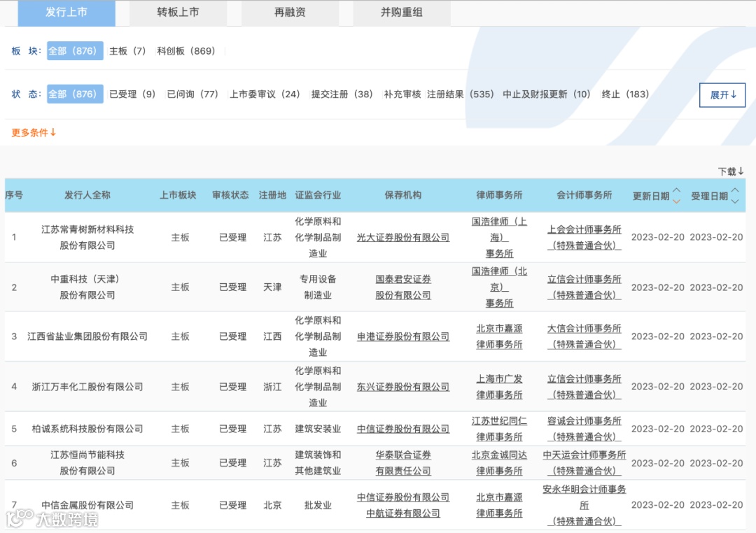Screen dimensions: 756x533
Task: Open 华泰联合证券有限责任公司 sponsor link
Action: coord(403,462)
